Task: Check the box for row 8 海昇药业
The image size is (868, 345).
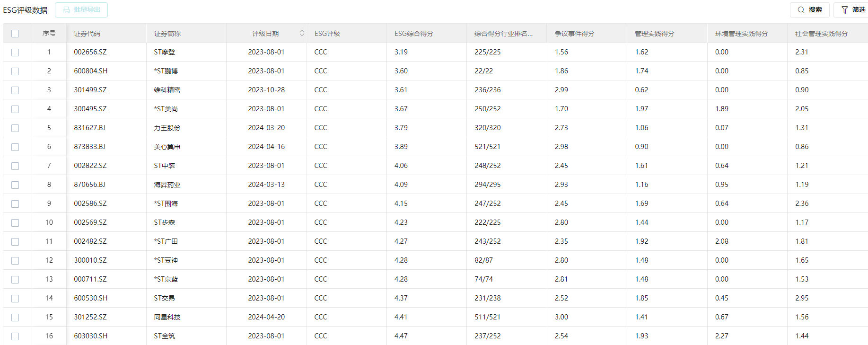Action: point(15,185)
